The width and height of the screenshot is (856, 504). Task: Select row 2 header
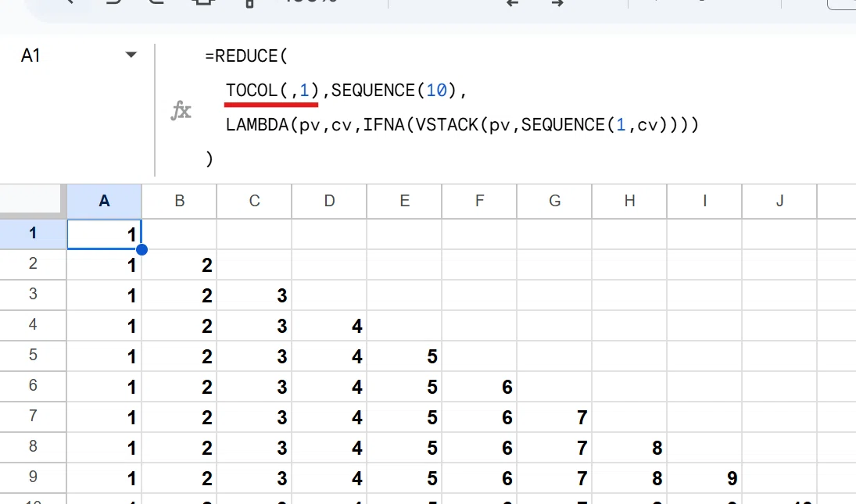tap(33, 264)
